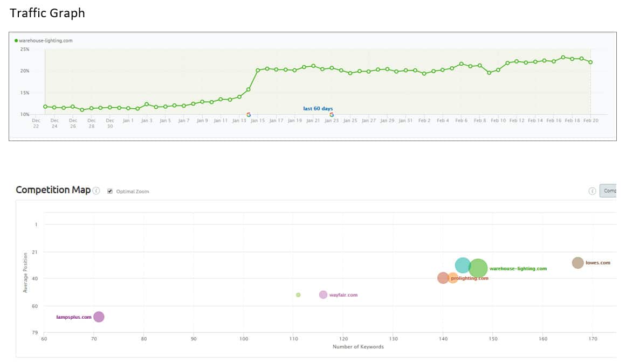
Task: Click the last data point above Feb 20
Action: click(x=590, y=62)
